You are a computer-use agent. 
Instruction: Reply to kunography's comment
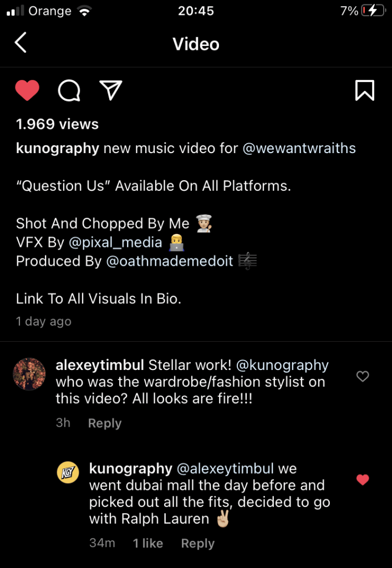[x=197, y=544]
